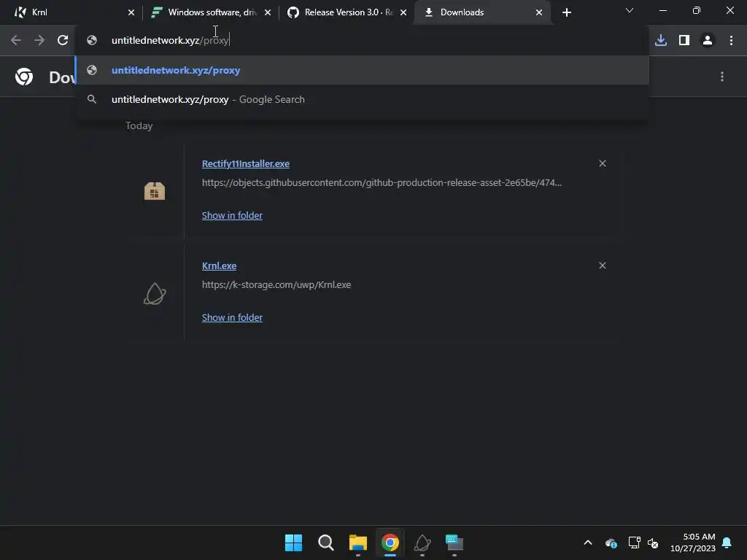Viewport: 747px width, 560px height.
Task: Click the Krnl.exe file icon
Action: (x=155, y=293)
